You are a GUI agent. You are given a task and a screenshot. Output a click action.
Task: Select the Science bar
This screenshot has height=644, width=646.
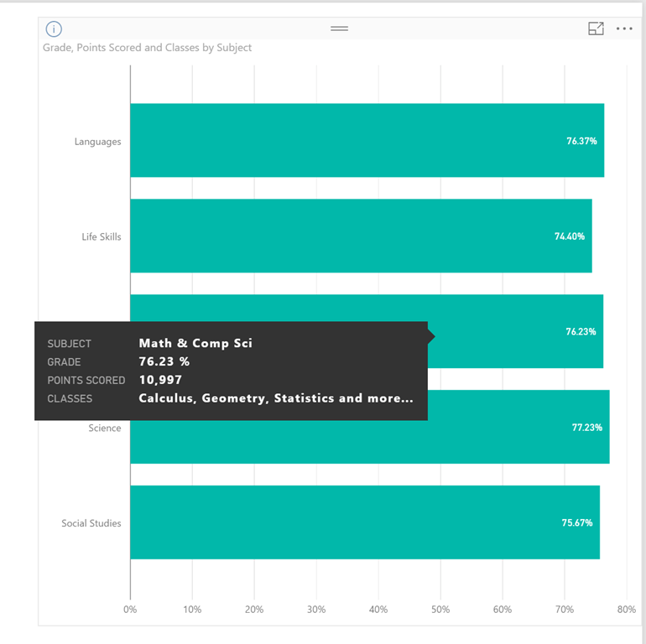[x=518, y=427]
